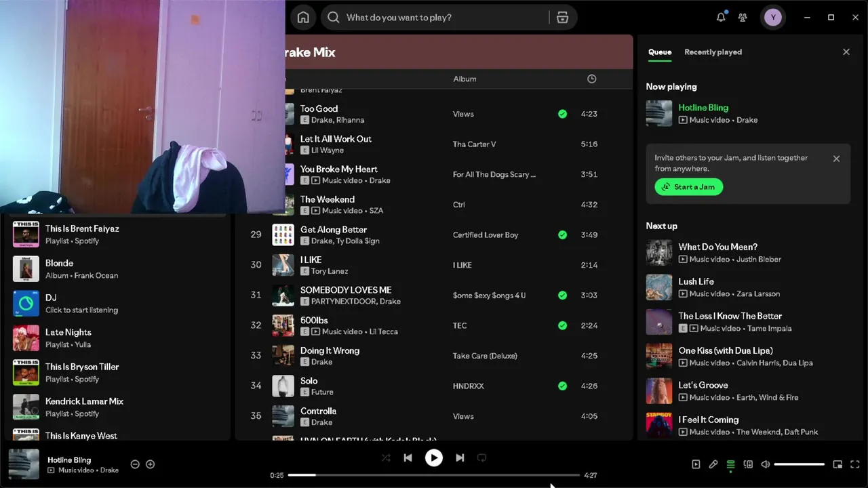The image size is (868, 488).
Task: Open Connect to a device icon
Action: [748, 464]
